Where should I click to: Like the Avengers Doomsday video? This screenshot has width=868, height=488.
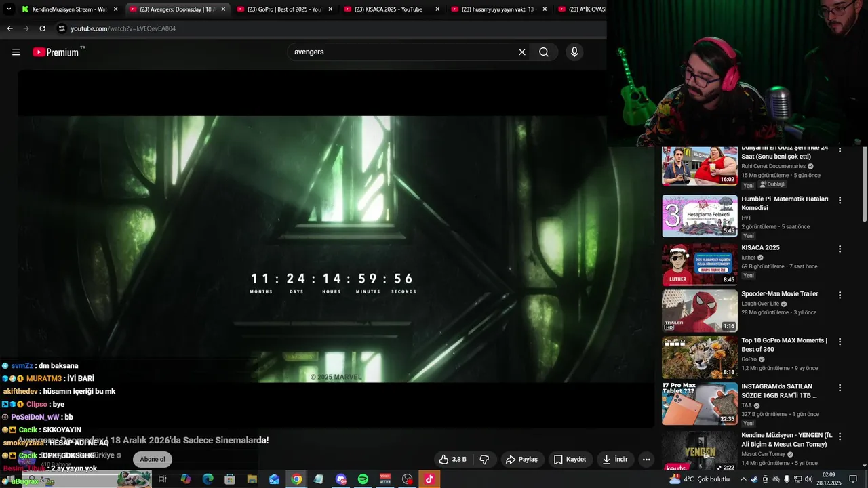[452, 460]
